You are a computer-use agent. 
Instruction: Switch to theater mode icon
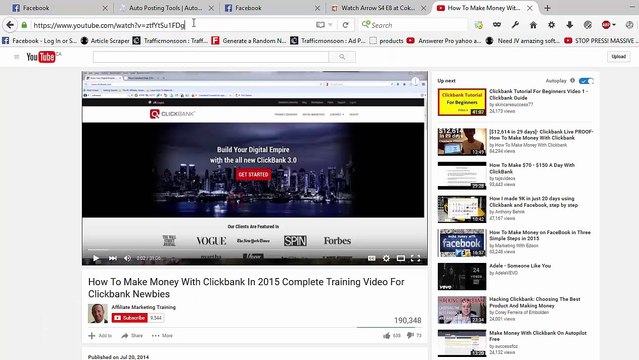pos(401,258)
